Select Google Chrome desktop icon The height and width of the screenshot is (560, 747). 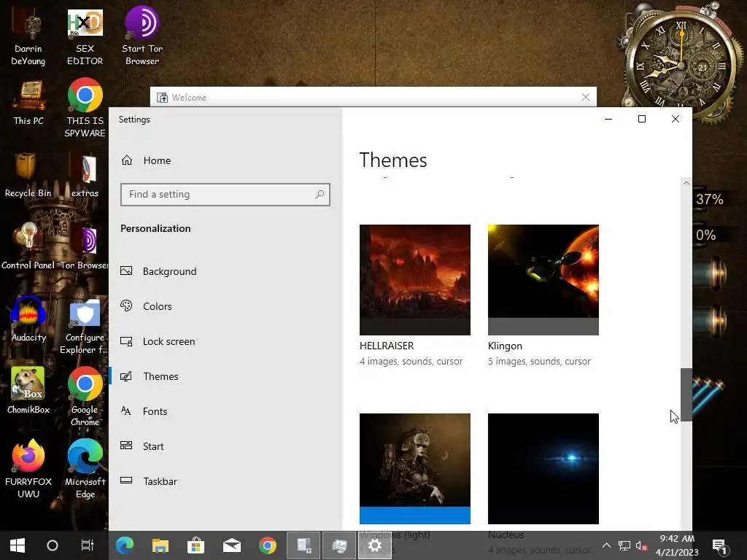[85, 397]
